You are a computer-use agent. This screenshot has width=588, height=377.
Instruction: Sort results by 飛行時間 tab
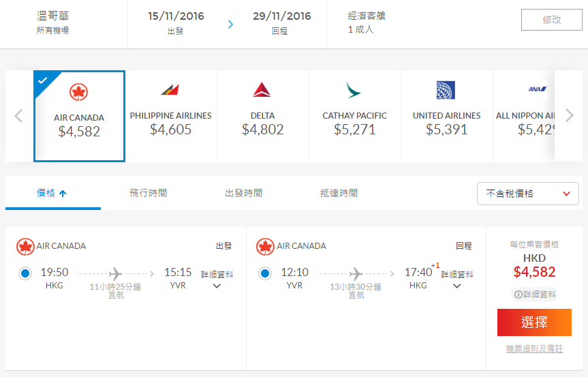pyautogui.click(x=148, y=193)
